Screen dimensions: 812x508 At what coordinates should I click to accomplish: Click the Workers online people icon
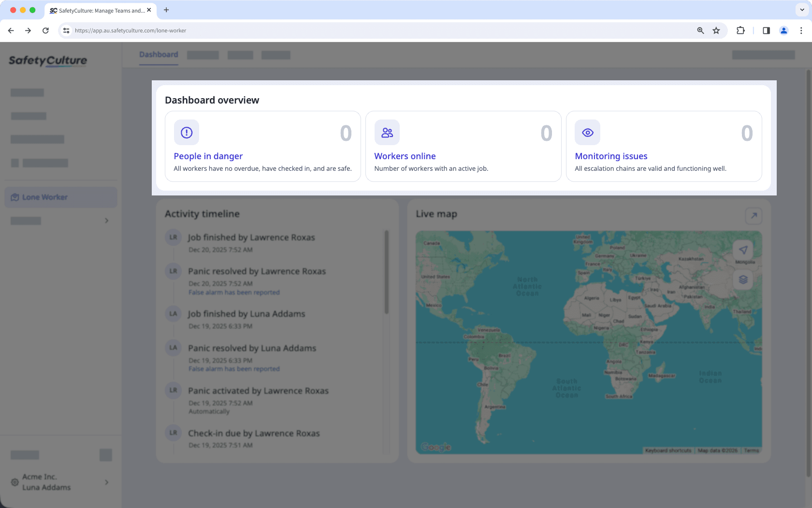pyautogui.click(x=387, y=132)
